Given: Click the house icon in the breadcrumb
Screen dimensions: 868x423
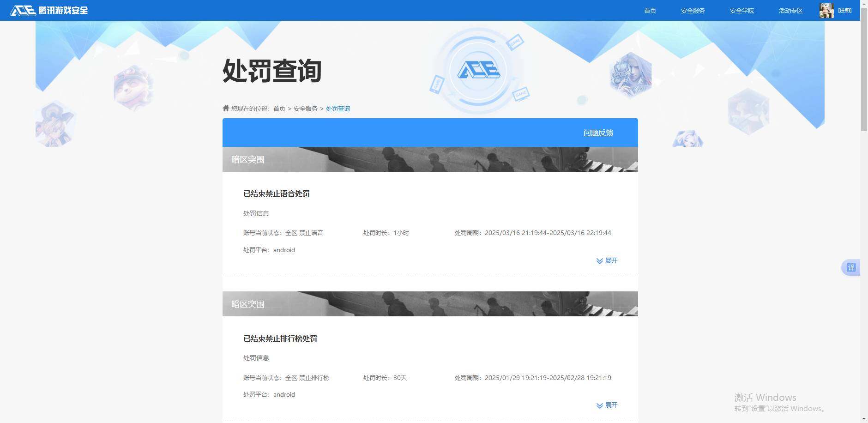Looking at the screenshot, I should pyautogui.click(x=225, y=108).
